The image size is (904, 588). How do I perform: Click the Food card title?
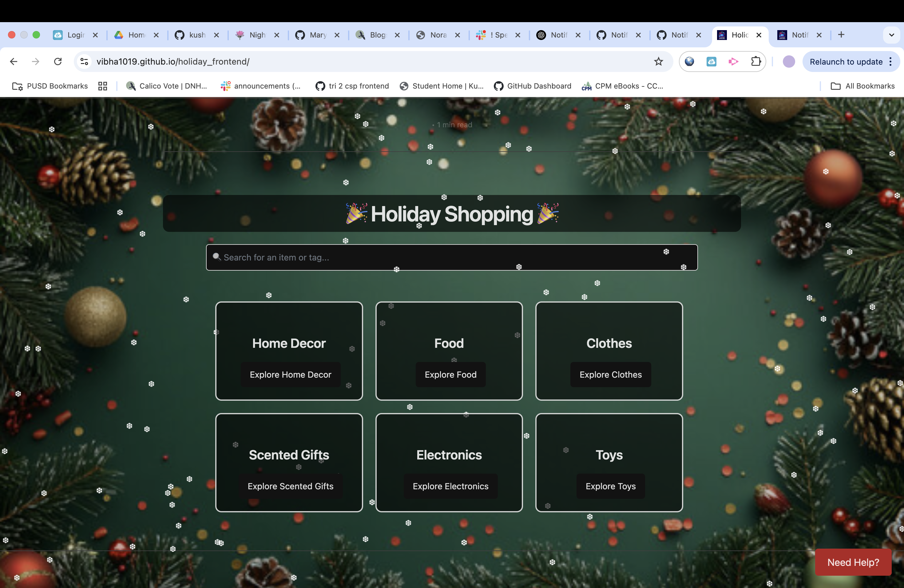[449, 344]
